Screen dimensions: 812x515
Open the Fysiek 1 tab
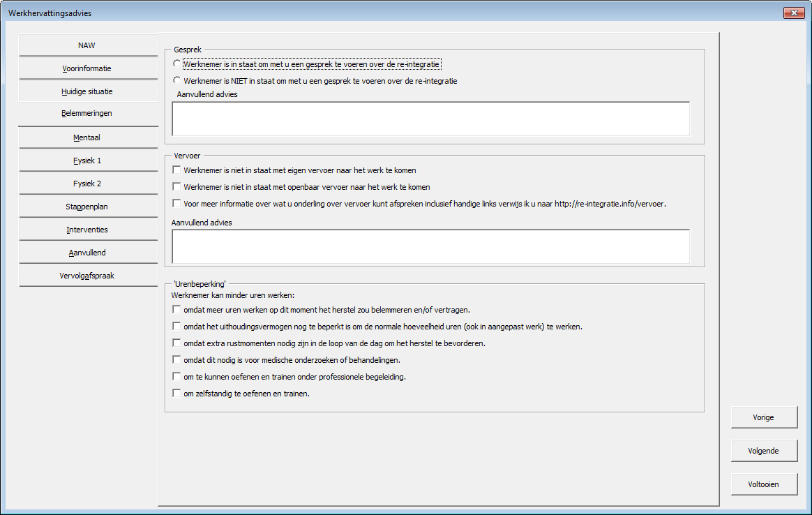pyautogui.click(x=87, y=161)
